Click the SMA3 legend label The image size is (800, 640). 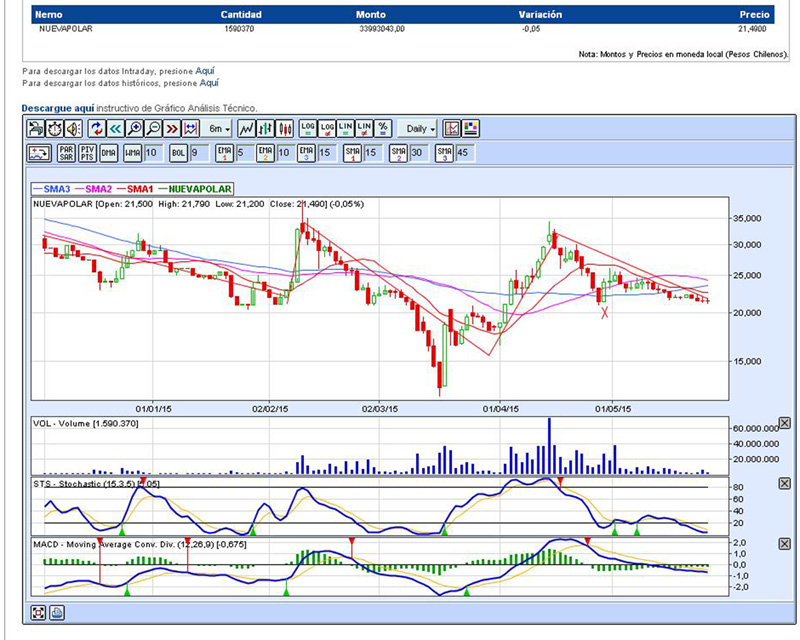click(x=57, y=189)
